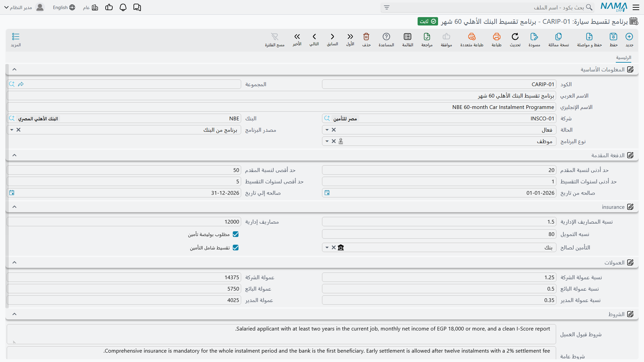Click شروط قبول العميل text area
644x362 pixels.
281,334
